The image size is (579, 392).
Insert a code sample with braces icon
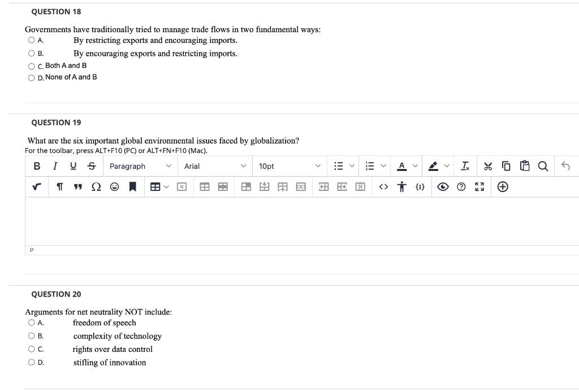(420, 187)
